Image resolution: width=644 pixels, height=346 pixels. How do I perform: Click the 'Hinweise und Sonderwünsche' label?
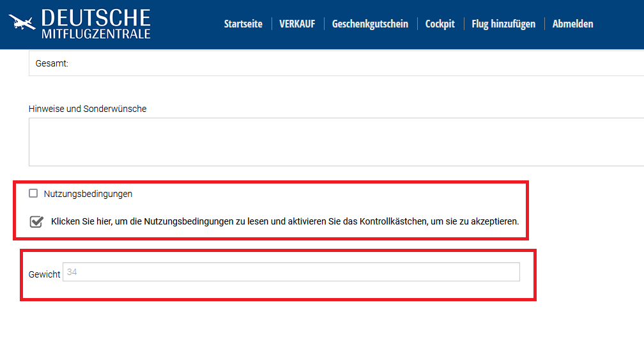click(x=88, y=109)
